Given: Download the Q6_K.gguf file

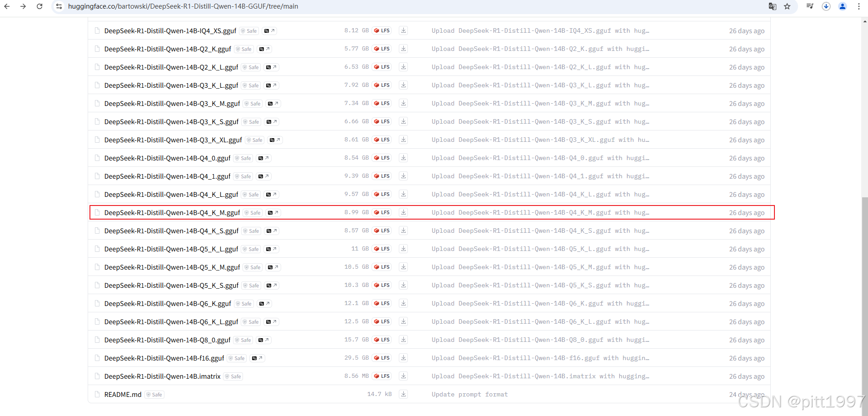Looking at the screenshot, I should tap(403, 303).
